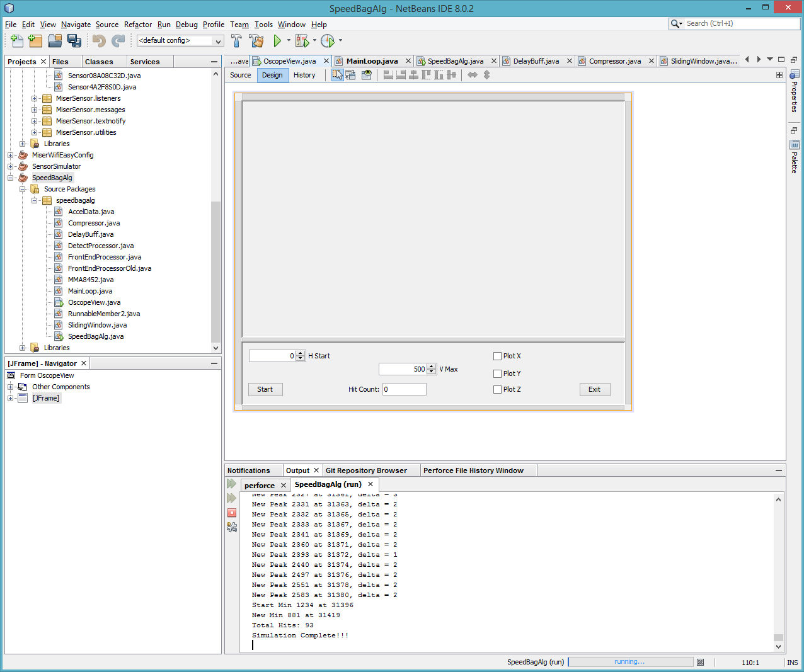Open the Tools menu
The height and width of the screenshot is (672, 804).
pos(263,25)
